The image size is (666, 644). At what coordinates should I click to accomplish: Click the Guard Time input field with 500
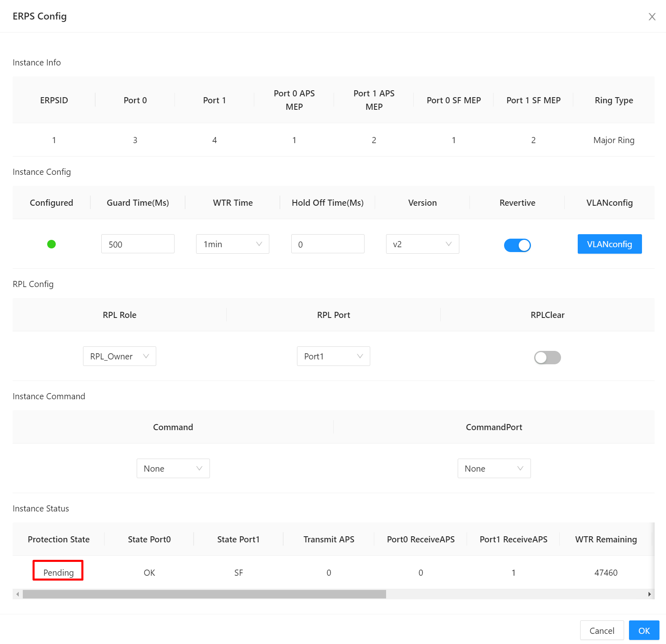pos(138,244)
